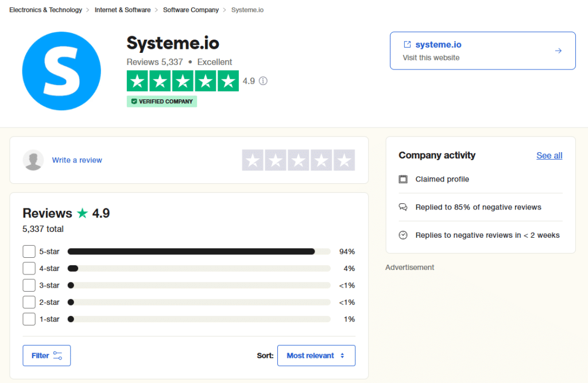This screenshot has height=383, width=588.
Task: Click the Company activity heading
Action: pyautogui.click(x=437, y=155)
